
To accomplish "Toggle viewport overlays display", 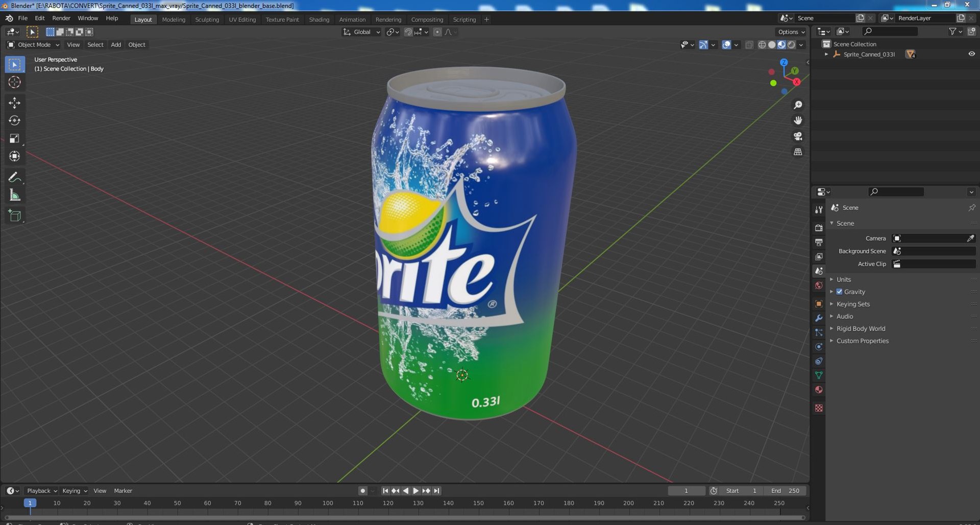I will 726,45.
